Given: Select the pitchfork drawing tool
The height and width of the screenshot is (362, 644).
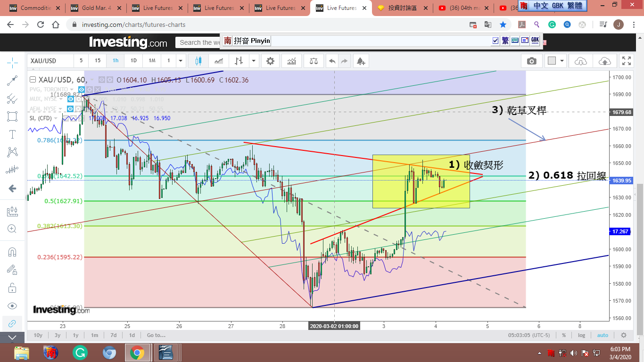Looking at the screenshot, I should click(12, 99).
